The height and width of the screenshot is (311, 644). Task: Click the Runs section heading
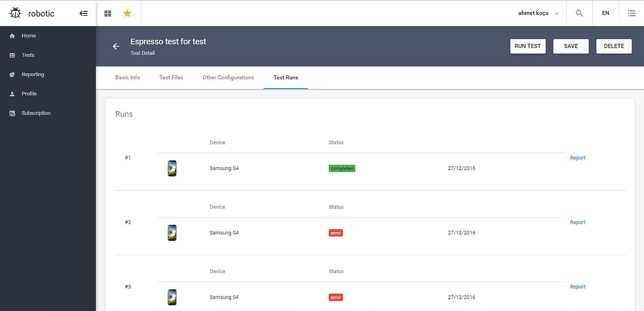124,115
